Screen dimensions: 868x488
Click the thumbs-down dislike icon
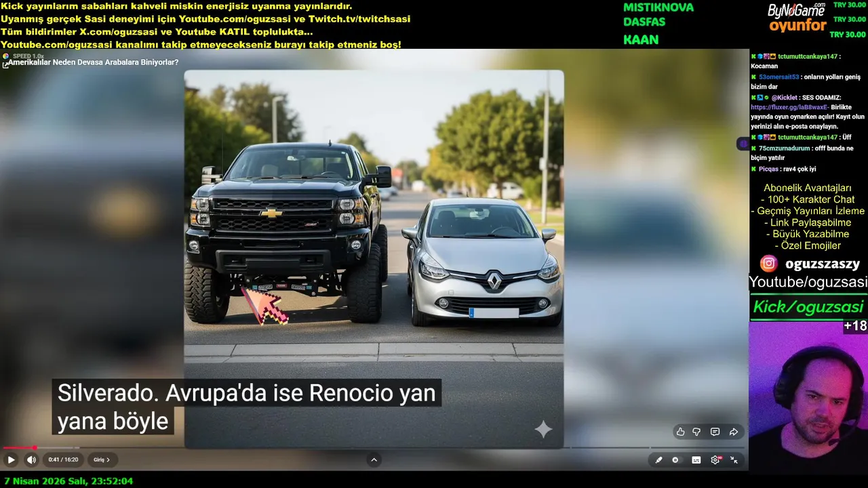pyautogui.click(x=696, y=432)
